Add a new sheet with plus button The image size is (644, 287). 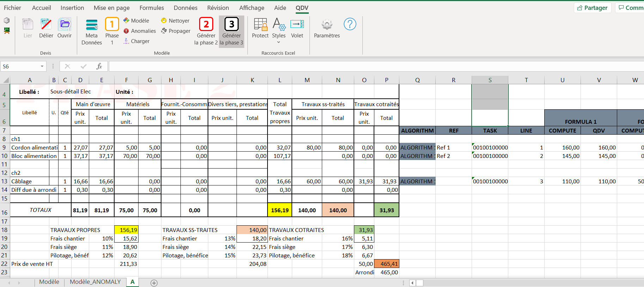click(154, 283)
